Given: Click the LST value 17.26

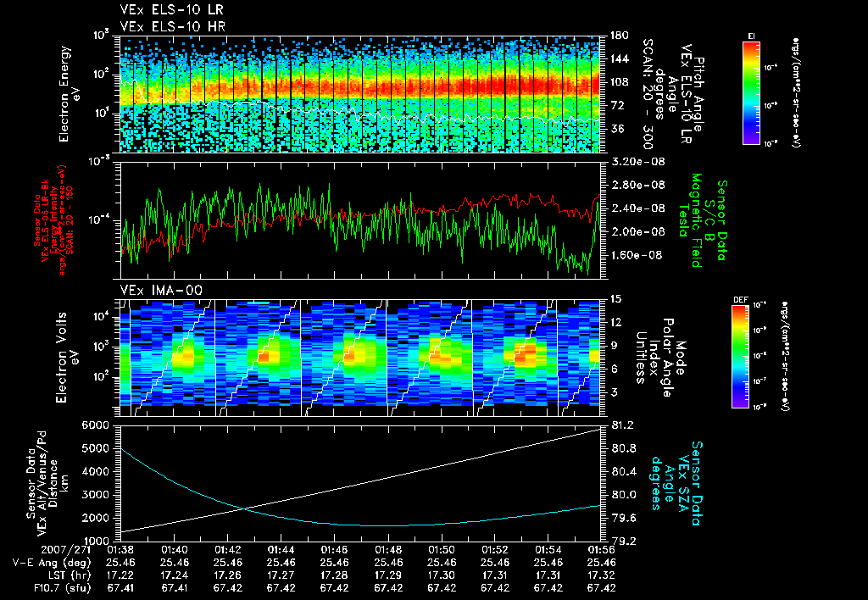Looking at the screenshot, I should pos(227,575).
